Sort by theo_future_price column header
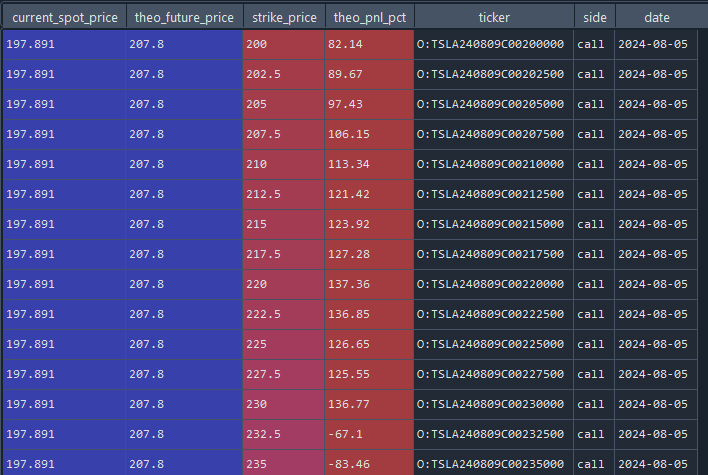708x475 pixels. coord(184,18)
